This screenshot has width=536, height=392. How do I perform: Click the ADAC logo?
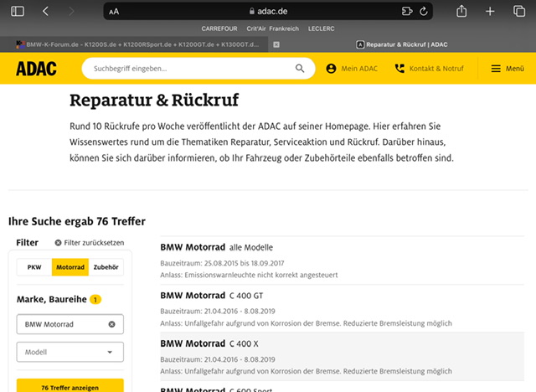tap(36, 69)
